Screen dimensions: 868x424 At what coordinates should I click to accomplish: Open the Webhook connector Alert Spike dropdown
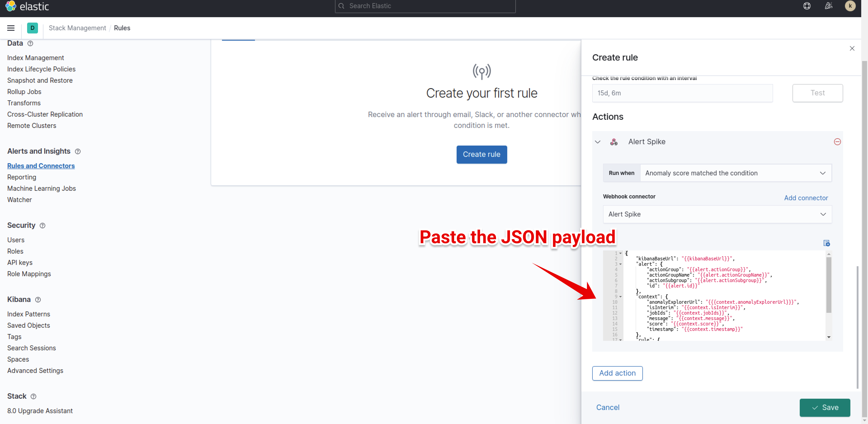[717, 214]
